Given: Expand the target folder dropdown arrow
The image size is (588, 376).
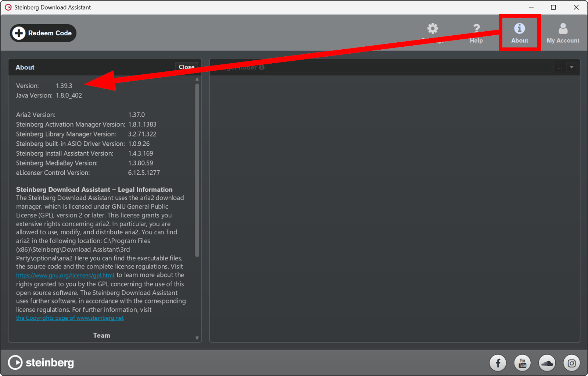Looking at the screenshot, I should click(571, 67).
